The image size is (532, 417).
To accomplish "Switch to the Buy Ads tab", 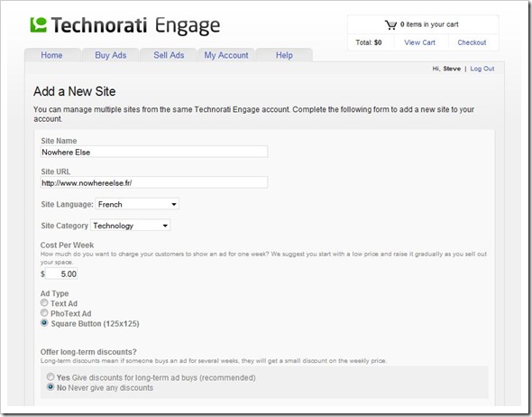I will point(111,55).
